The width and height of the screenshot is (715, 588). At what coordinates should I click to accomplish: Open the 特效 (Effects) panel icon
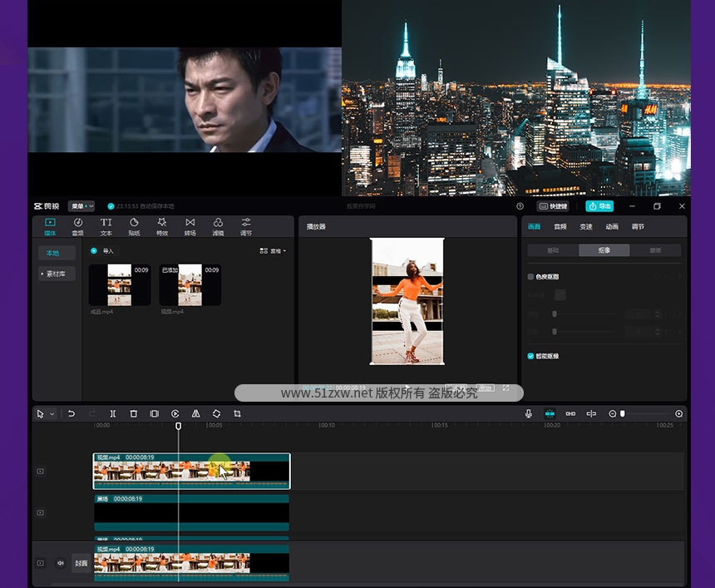tap(162, 226)
